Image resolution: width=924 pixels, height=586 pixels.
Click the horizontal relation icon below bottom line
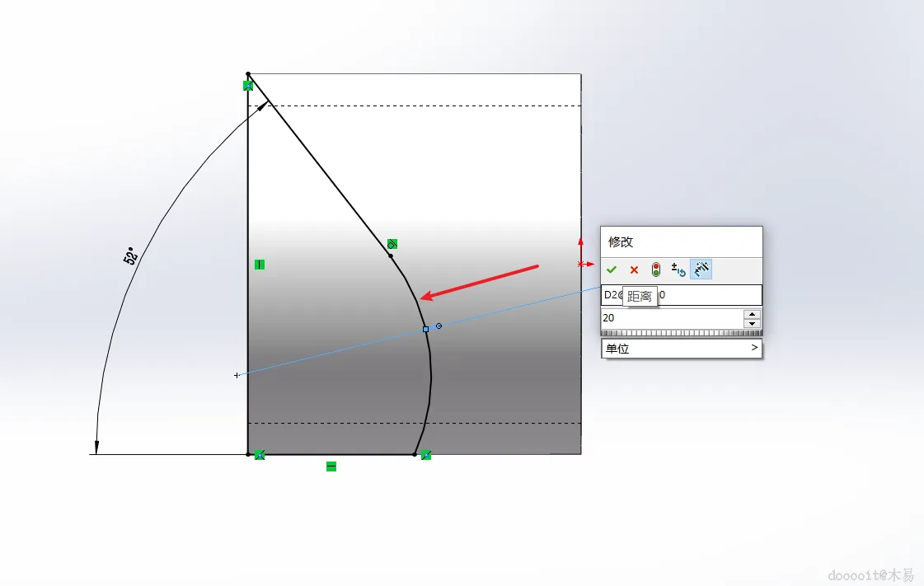331,466
